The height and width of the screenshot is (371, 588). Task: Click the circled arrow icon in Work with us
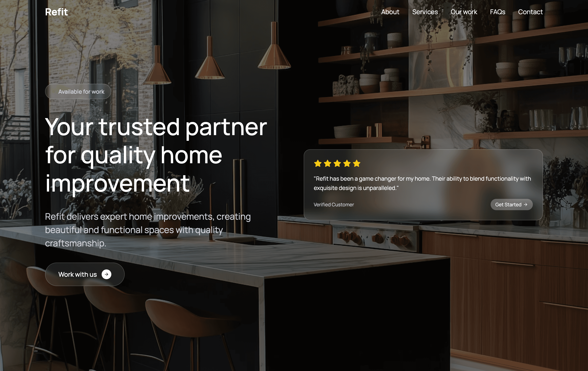[106, 274]
